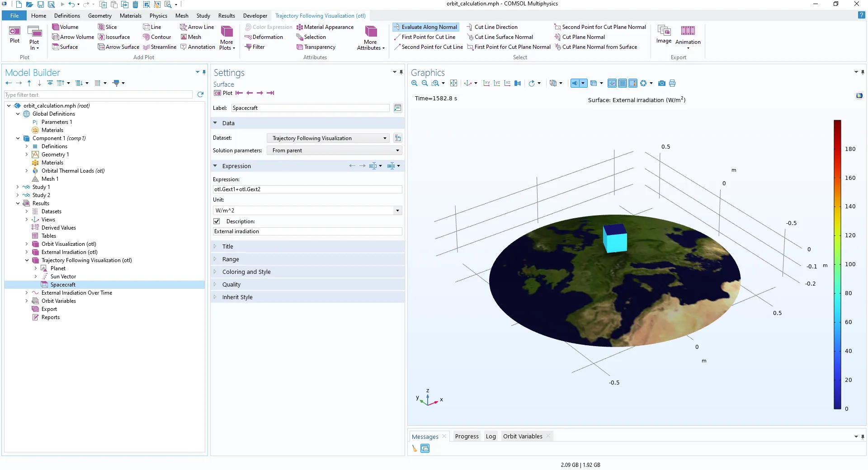Uncheck the Description checkbox

coord(217,221)
